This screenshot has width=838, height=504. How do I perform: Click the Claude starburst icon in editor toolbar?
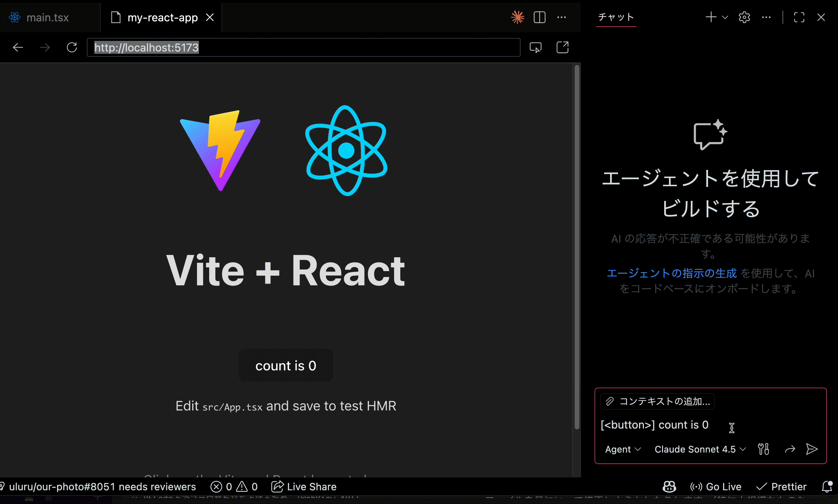coord(518,17)
